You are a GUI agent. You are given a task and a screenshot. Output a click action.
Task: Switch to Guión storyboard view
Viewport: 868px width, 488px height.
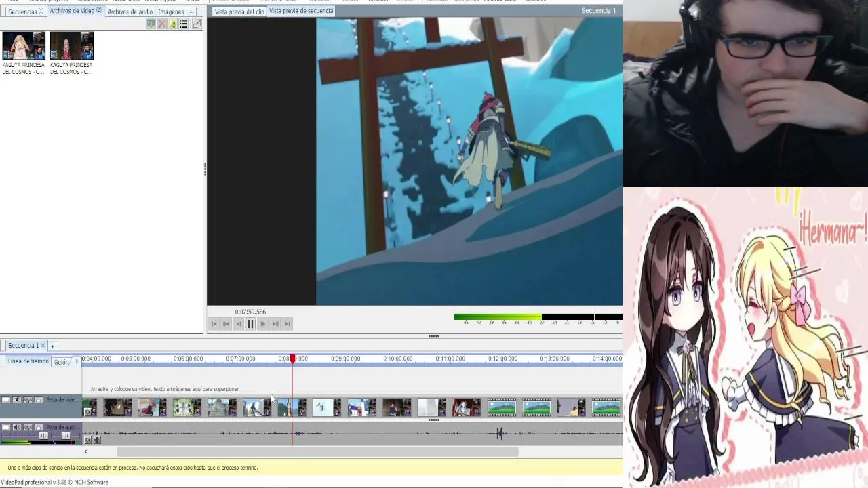[x=62, y=362]
